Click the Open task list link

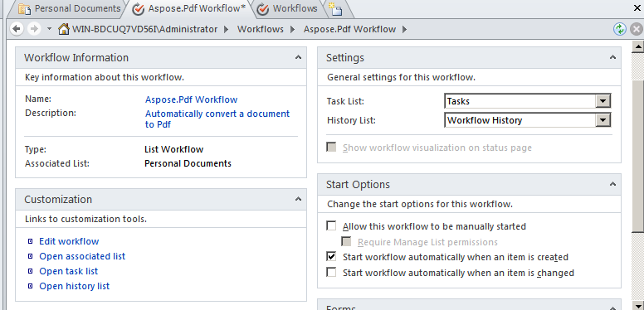tap(69, 271)
